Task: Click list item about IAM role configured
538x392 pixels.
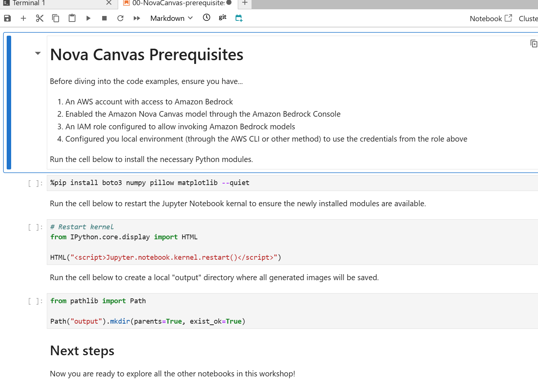Action: (180, 127)
